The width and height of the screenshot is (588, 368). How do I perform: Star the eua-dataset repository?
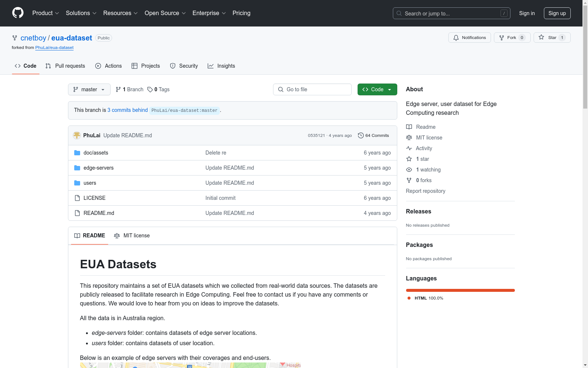tap(552, 38)
